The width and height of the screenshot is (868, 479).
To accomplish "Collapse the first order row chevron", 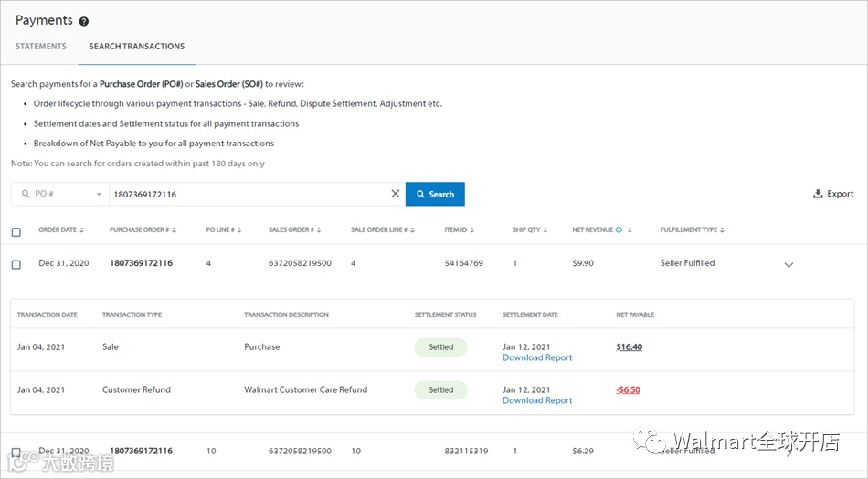I will (789, 265).
